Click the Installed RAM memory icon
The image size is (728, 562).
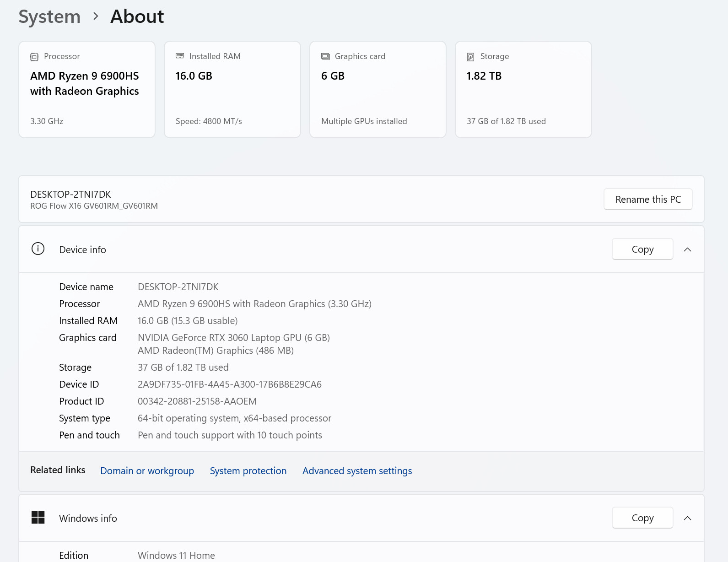click(180, 56)
